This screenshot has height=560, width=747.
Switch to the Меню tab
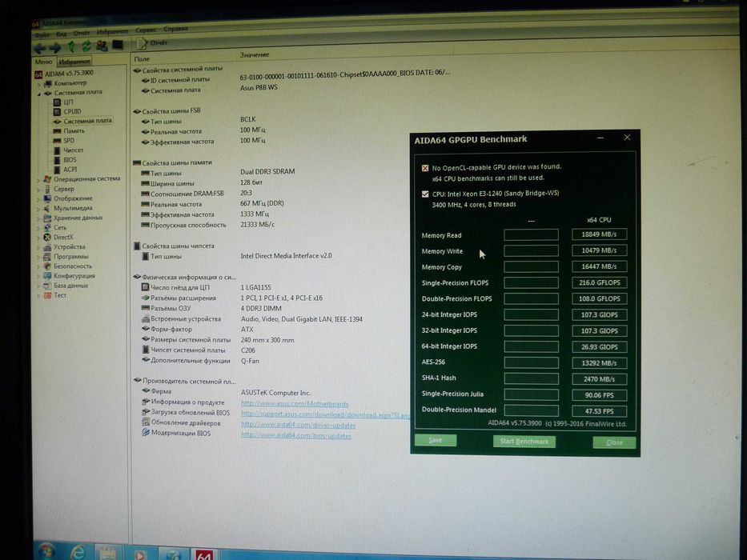(43, 62)
